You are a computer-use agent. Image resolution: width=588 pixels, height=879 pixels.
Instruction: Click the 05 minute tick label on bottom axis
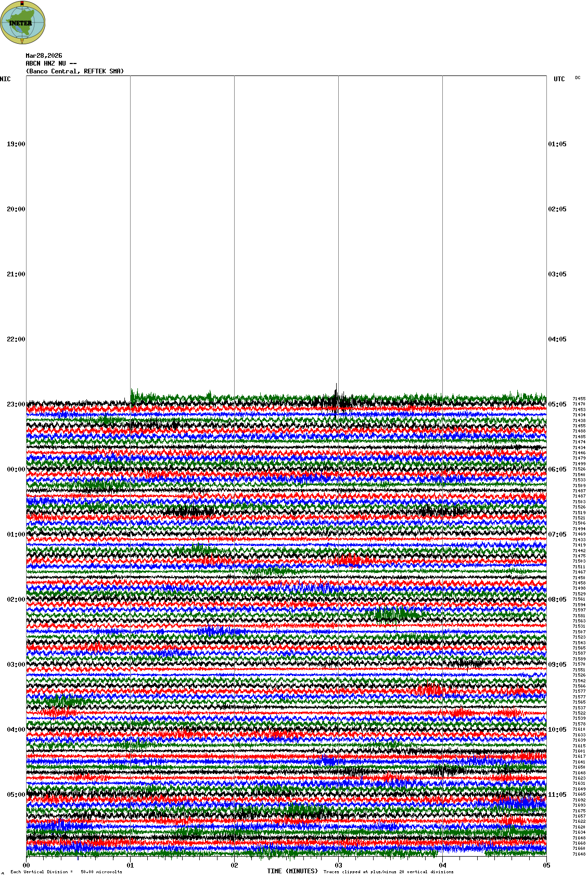point(546,866)
